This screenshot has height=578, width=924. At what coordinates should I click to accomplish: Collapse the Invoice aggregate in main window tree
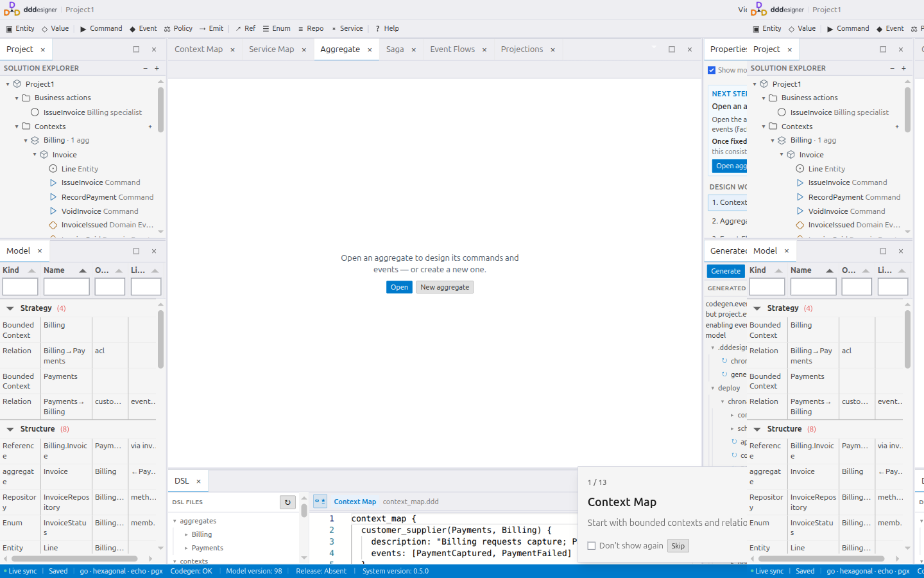[x=35, y=155]
